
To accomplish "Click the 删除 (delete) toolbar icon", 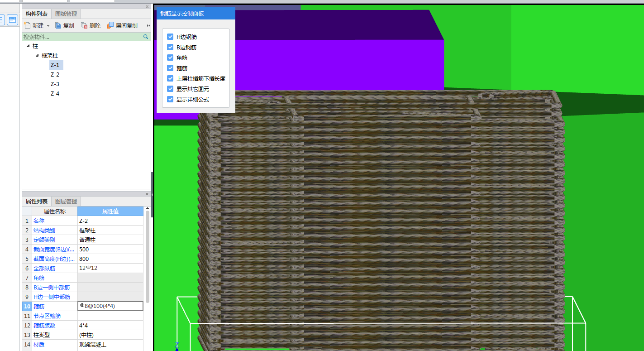I will 84,26.
